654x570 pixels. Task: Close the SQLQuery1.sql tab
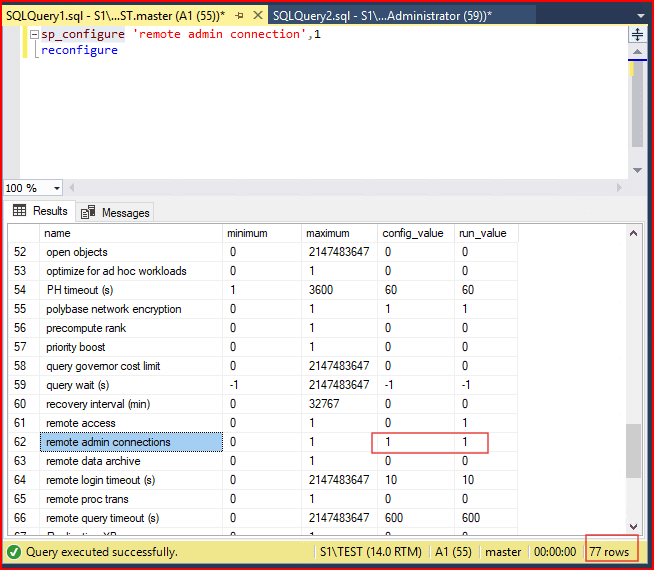(258, 16)
